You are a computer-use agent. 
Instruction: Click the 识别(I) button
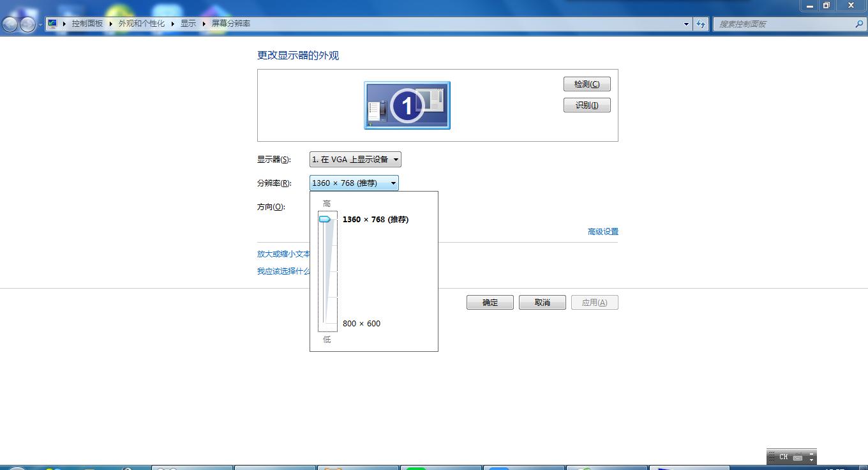tap(587, 105)
